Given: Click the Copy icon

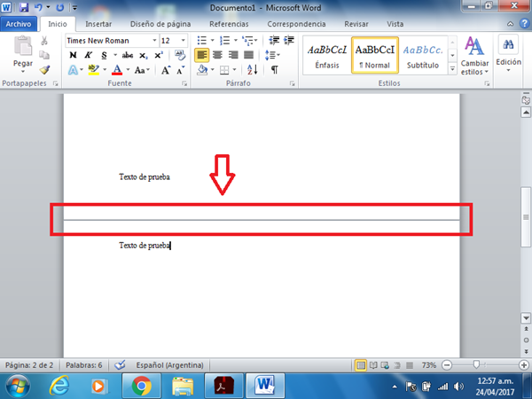Looking at the screenshot, I should 44,55.
